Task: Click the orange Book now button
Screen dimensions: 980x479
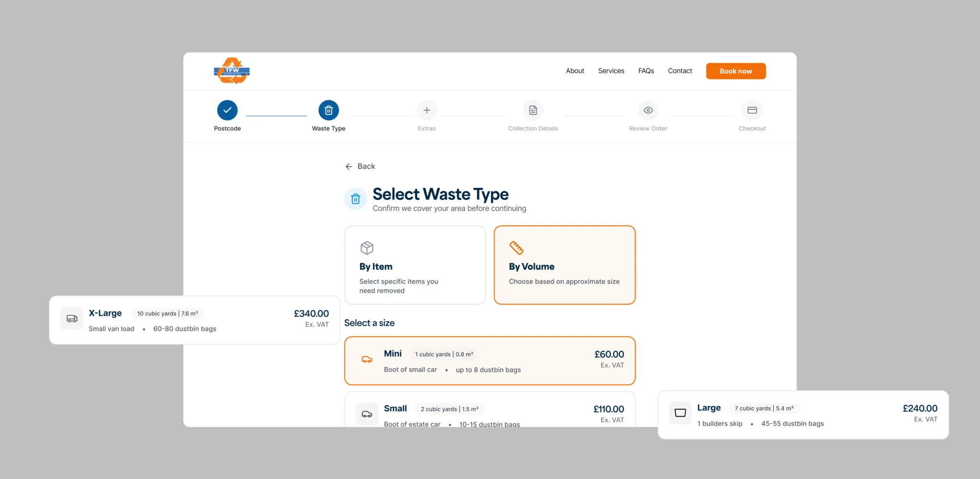Action: (x=736, y=71)
